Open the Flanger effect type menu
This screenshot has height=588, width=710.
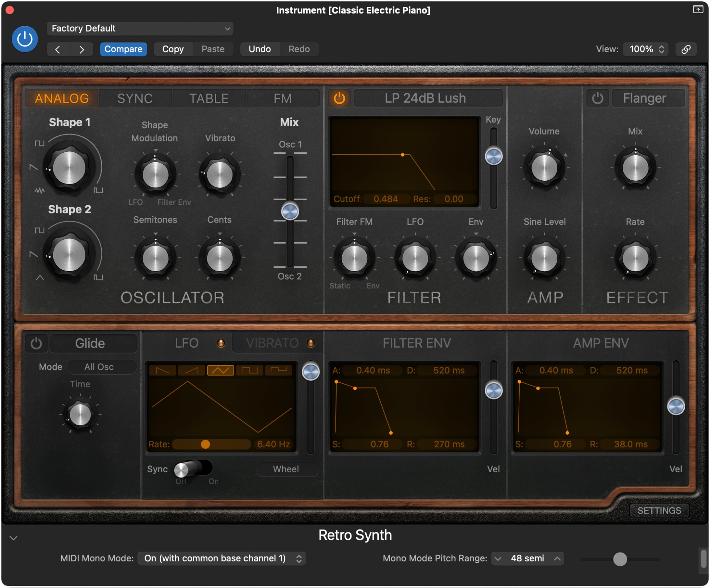(x=648, y=98)
